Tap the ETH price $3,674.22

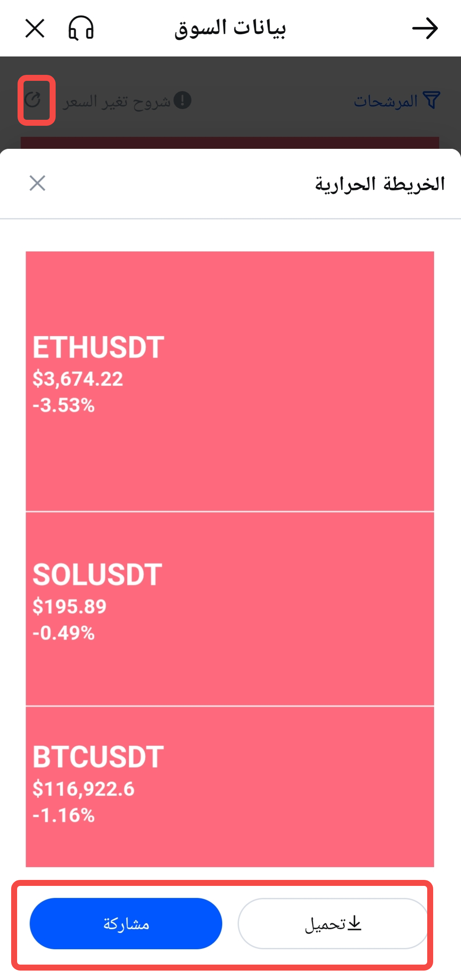coord(78,379)
